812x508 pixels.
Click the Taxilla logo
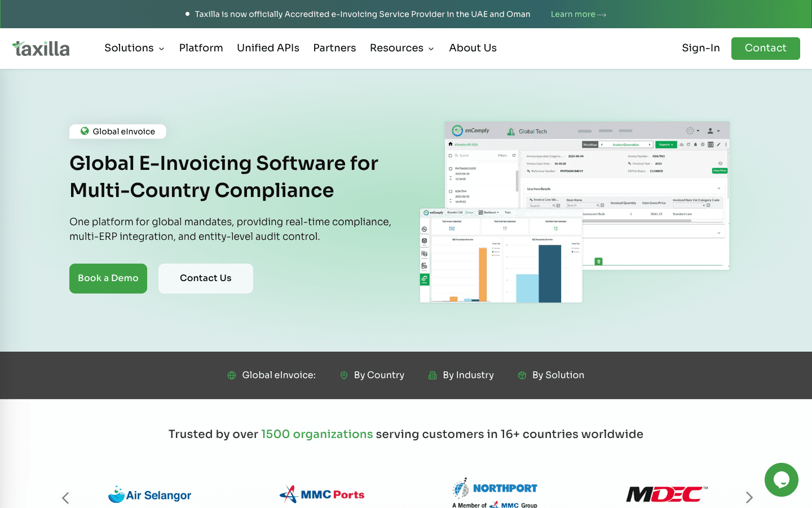(x=41, y=49)
